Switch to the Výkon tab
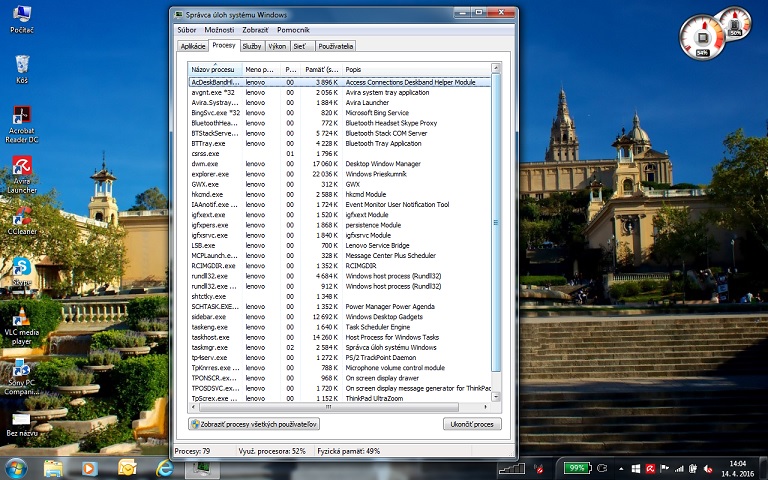This screenshot has width=768, height=480. click(x=277, y=46)
